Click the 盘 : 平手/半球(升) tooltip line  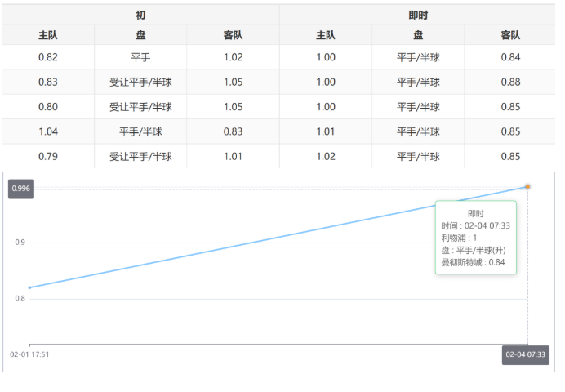[474, 250]
